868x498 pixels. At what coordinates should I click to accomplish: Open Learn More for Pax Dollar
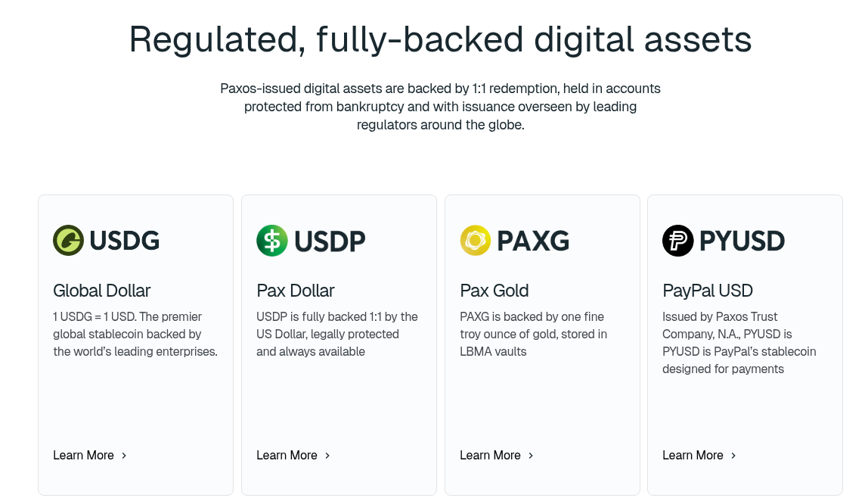click(287, 456)
